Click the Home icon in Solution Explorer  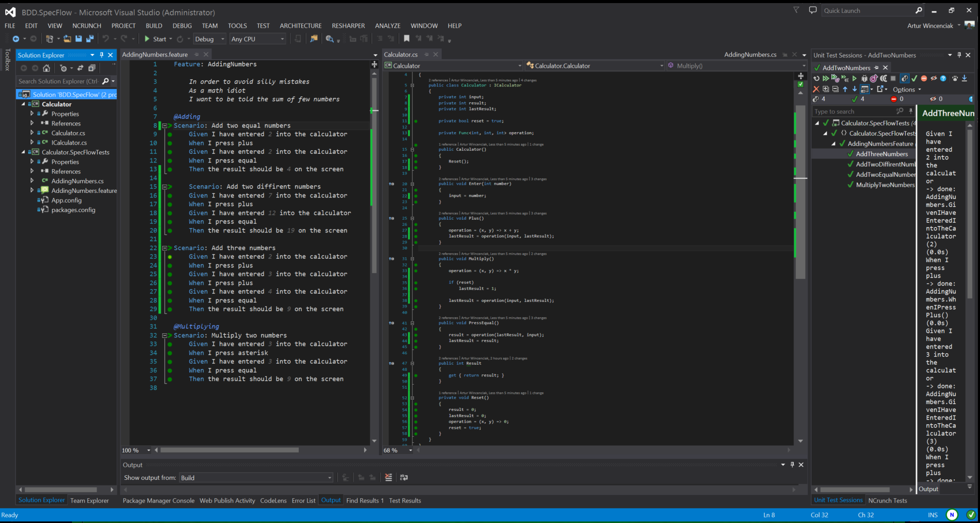tap(46, 68)
